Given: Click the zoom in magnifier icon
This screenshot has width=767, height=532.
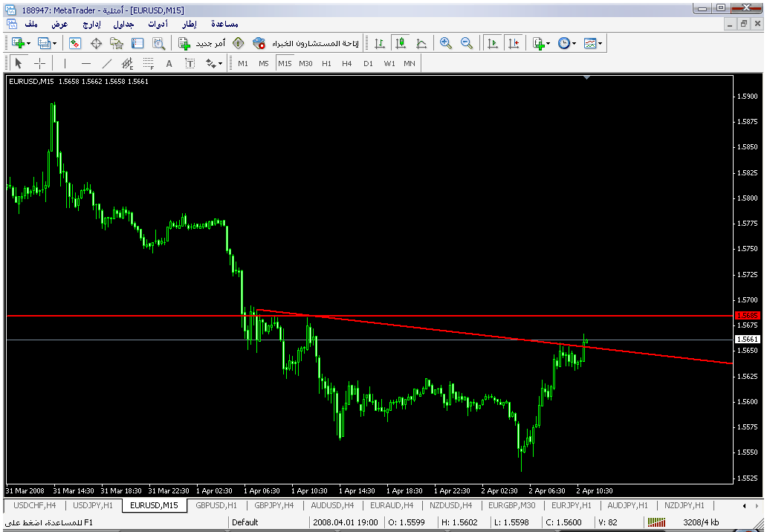Looking at the screenshot, I should [446, 44].
